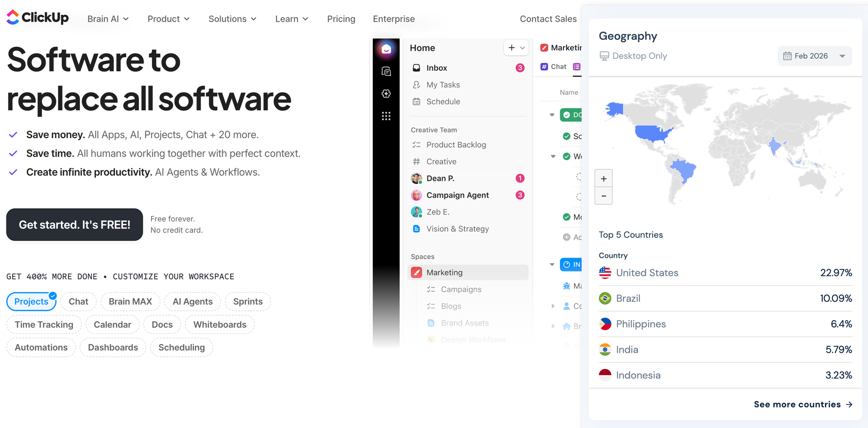Viewport: 868px width, 428px height.
Task: Click See more countries link
Action: pos(803,404)
